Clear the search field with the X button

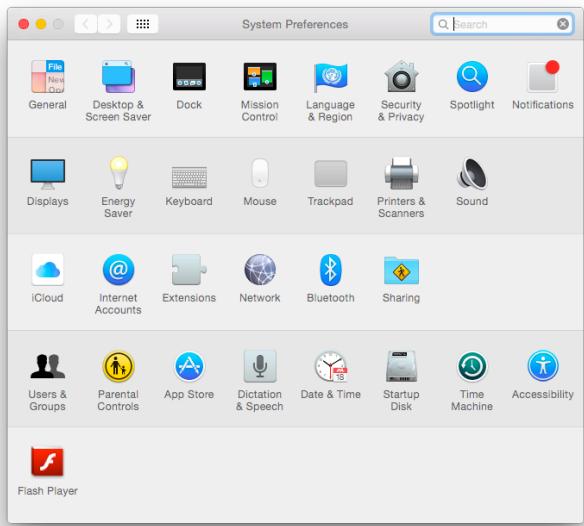tap(563, 24)
